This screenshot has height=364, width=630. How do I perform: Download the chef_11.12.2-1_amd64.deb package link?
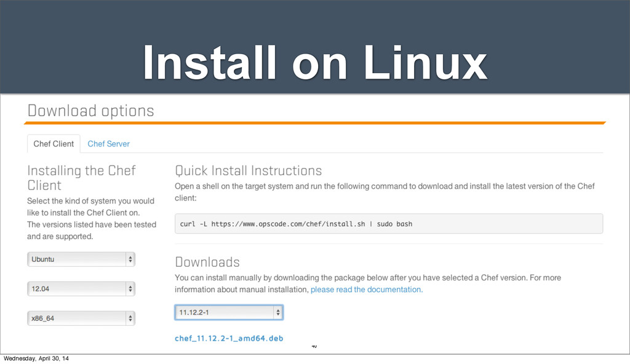point(229,338)
